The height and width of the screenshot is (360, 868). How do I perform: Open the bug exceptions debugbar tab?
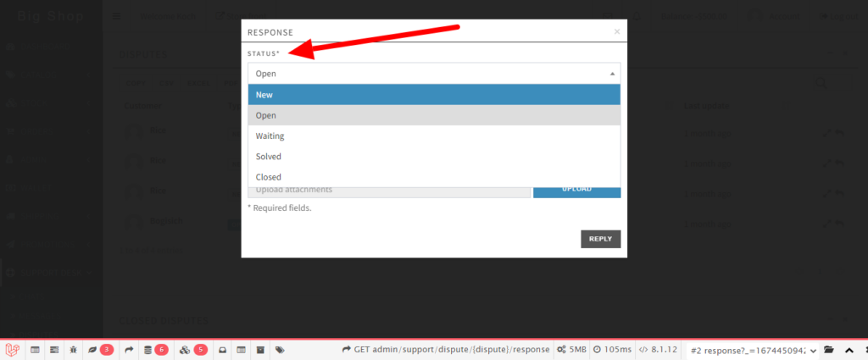tap(74, 349)
